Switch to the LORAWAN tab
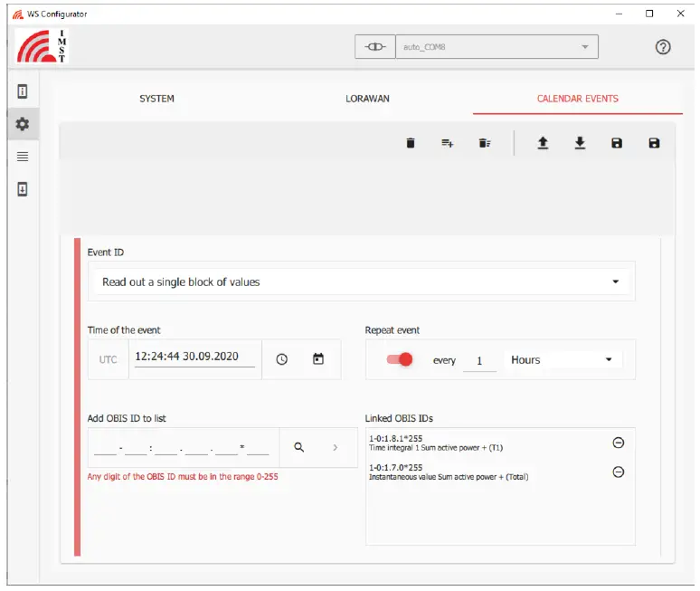This screenshot has width=700, height=591. [x=367, y=99]
